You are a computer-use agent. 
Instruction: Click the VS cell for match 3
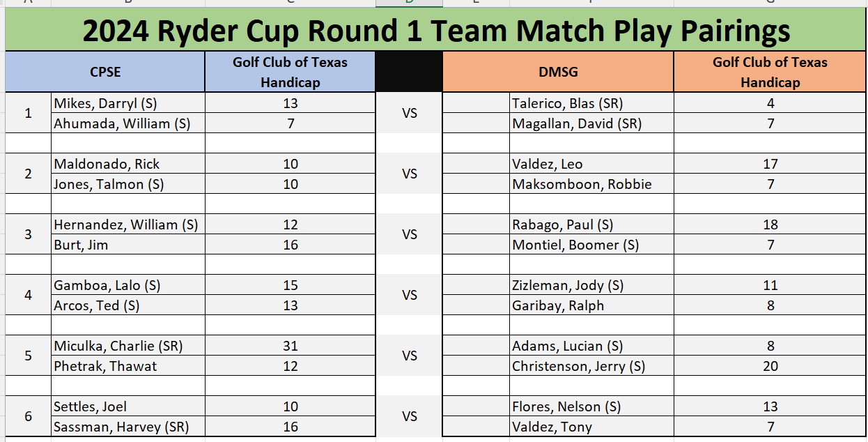pyautogui.click(x=410, y=234)
